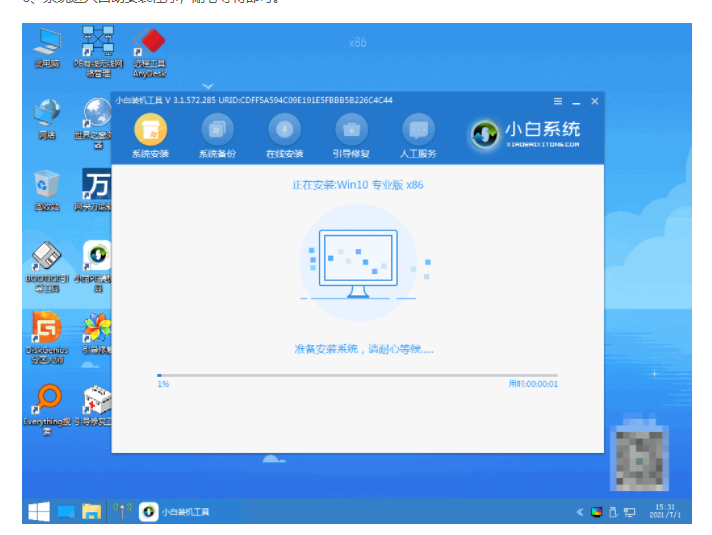Open PE network manager desktop icon
The image size is (712, 535).
point(98,52)
